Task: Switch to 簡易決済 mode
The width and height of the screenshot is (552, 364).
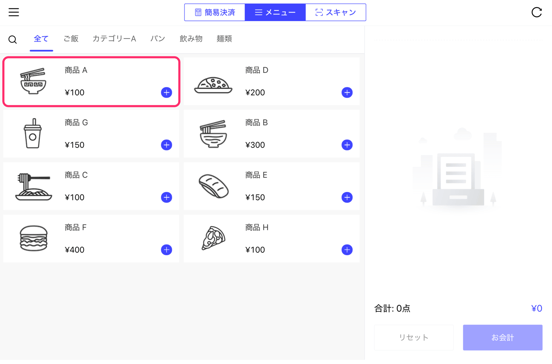Action: [x=215, y=12]
